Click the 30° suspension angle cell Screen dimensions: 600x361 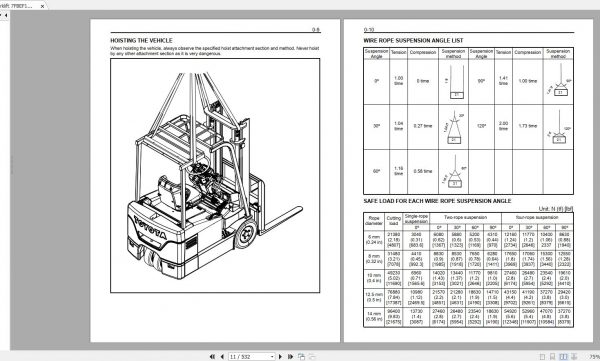(377, 126)
